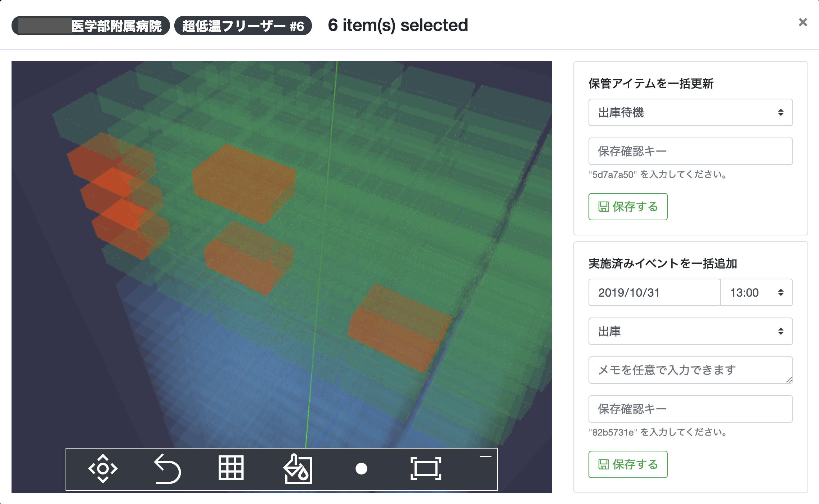Close the selection dialog
Viewport: 819px width, 504px height.
(x=803, y=22)
